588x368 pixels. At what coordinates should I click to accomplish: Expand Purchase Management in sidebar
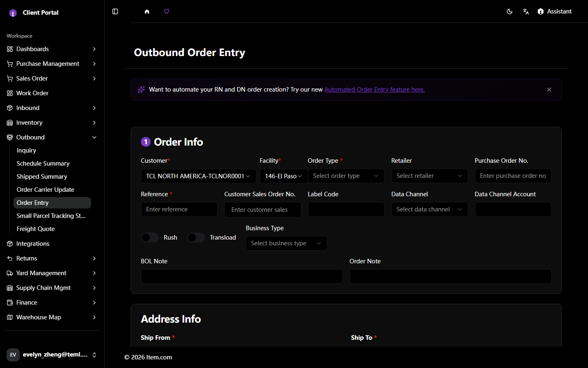[x=52, y=64]
